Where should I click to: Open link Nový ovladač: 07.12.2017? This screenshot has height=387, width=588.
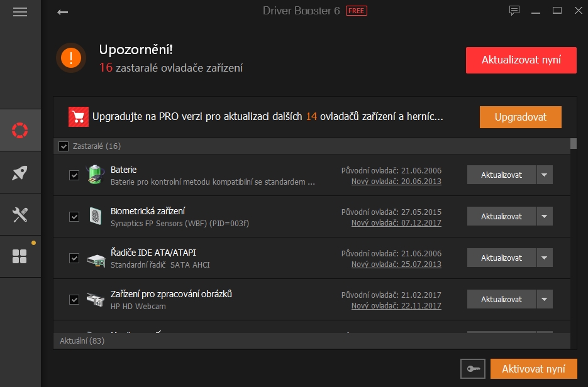[x=396, y=223]
